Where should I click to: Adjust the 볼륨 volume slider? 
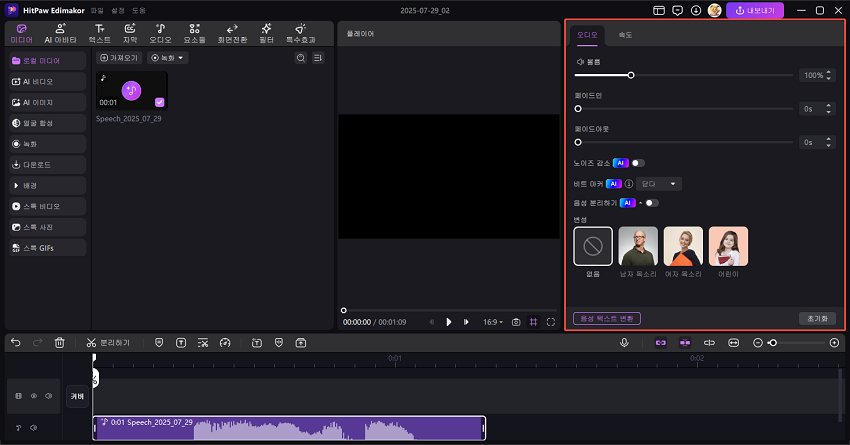tap(684, 75)
